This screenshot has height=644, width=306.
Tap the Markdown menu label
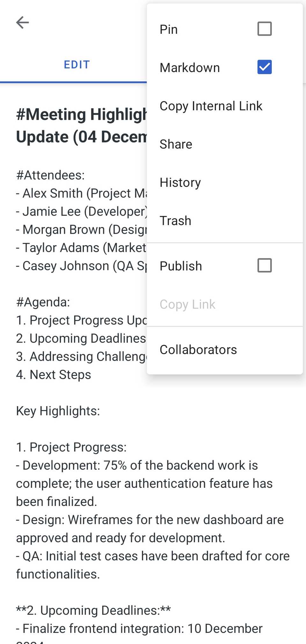(190, 68)
